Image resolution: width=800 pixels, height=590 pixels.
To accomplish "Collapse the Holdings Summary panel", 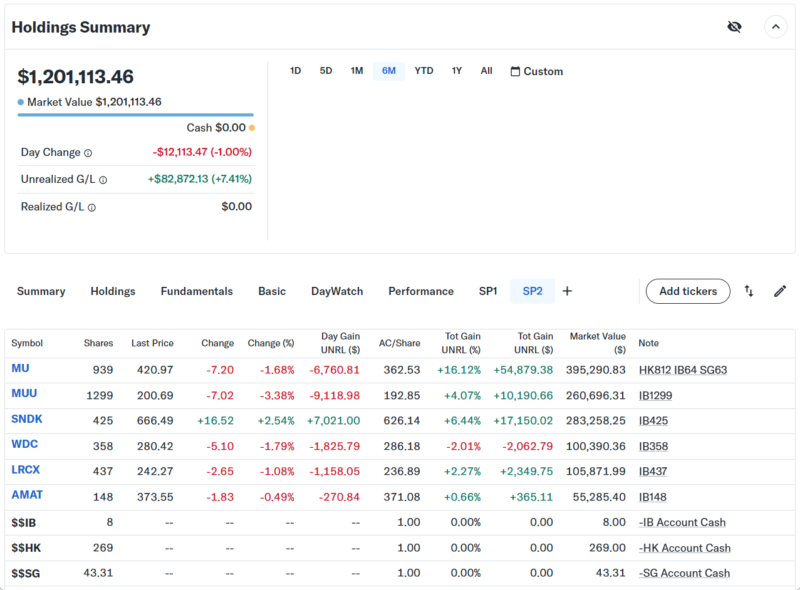I will [x=776, y=27].
